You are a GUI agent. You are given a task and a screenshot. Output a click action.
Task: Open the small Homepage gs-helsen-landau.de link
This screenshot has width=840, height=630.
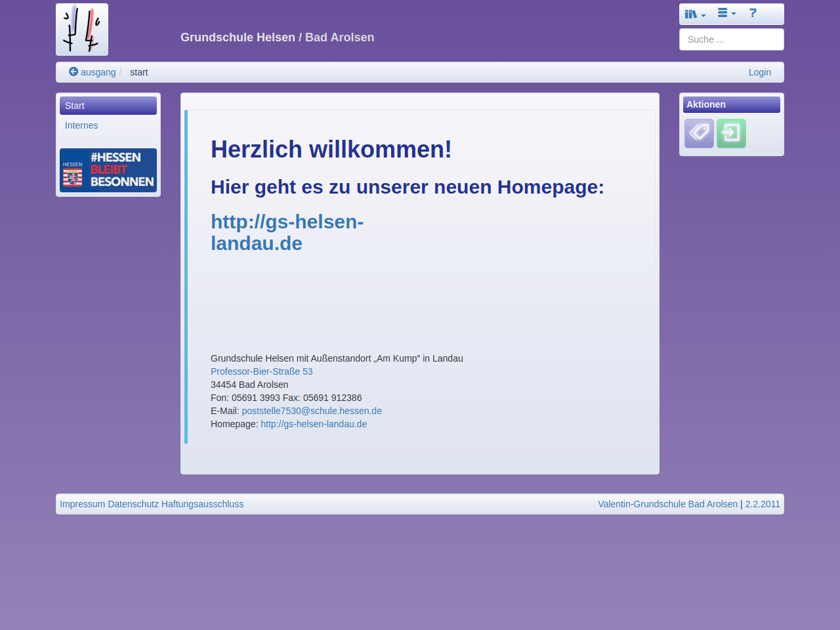click(x=314, y=424)
